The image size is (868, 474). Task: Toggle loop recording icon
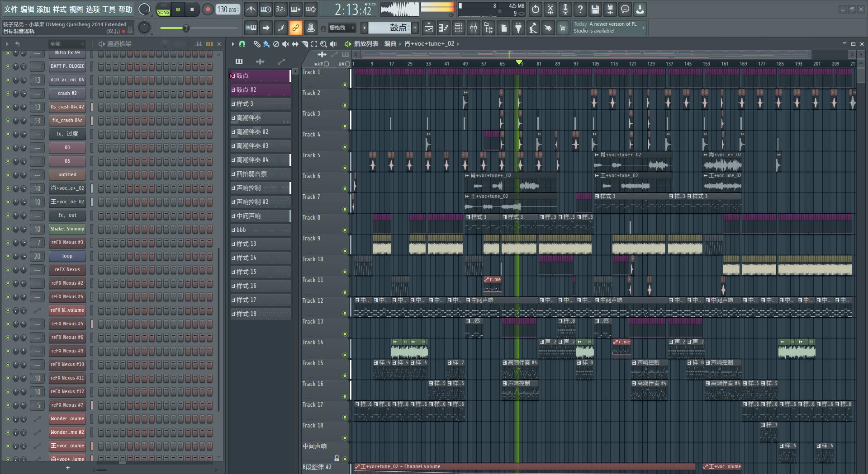[x=311, y=9]
